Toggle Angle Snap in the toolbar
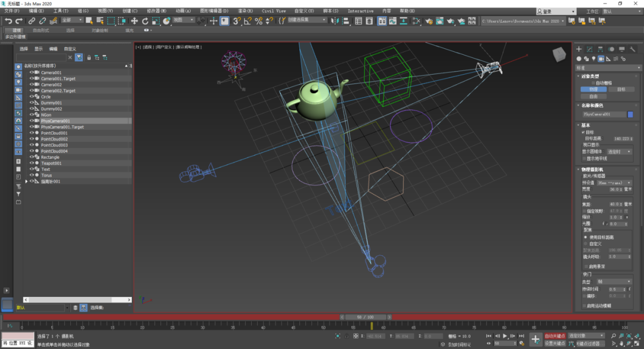The width and height of the screenshot is (644, 349). tap(247, 20)
